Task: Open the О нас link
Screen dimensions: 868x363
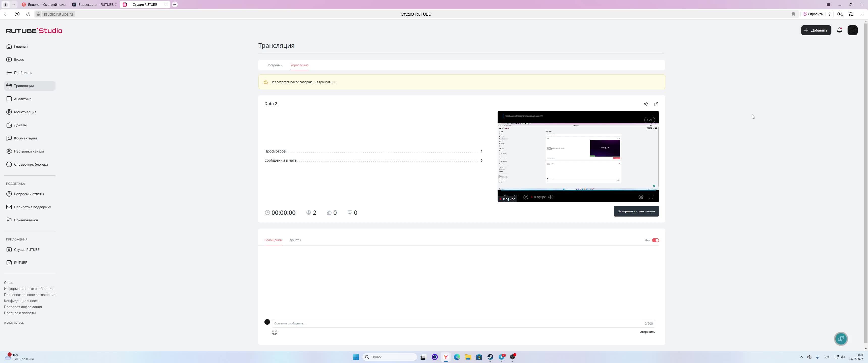Action: tap(8, 283)
